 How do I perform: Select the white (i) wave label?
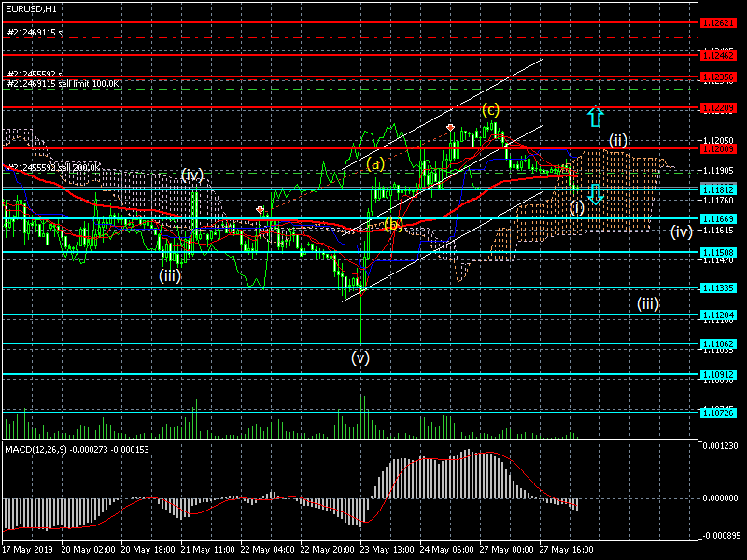576,208
